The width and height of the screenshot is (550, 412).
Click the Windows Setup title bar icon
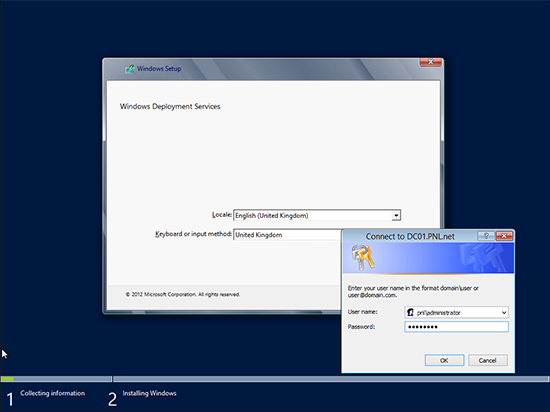coord(130,69)
